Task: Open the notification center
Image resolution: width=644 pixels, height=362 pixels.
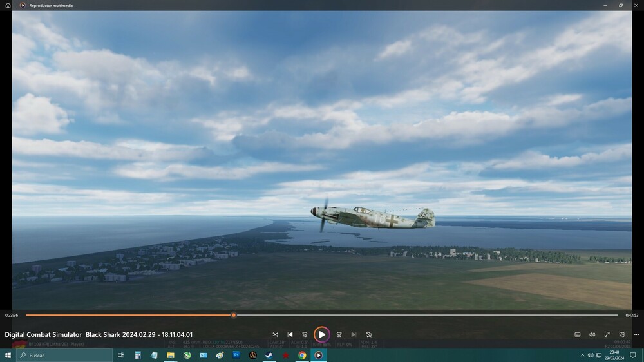Action: (x=633, y=355)
